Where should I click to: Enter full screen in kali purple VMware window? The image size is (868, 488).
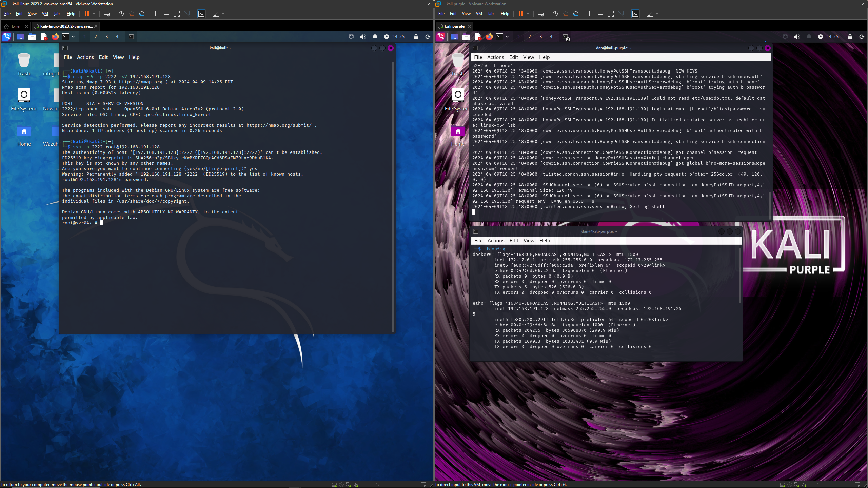[x=611, y=14]
